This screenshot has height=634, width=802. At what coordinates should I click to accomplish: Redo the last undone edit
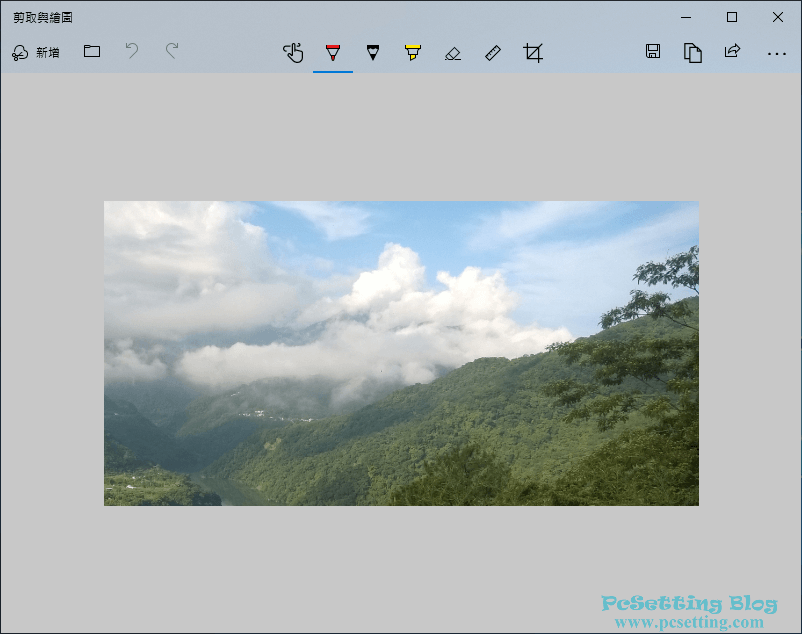point(172,52)
